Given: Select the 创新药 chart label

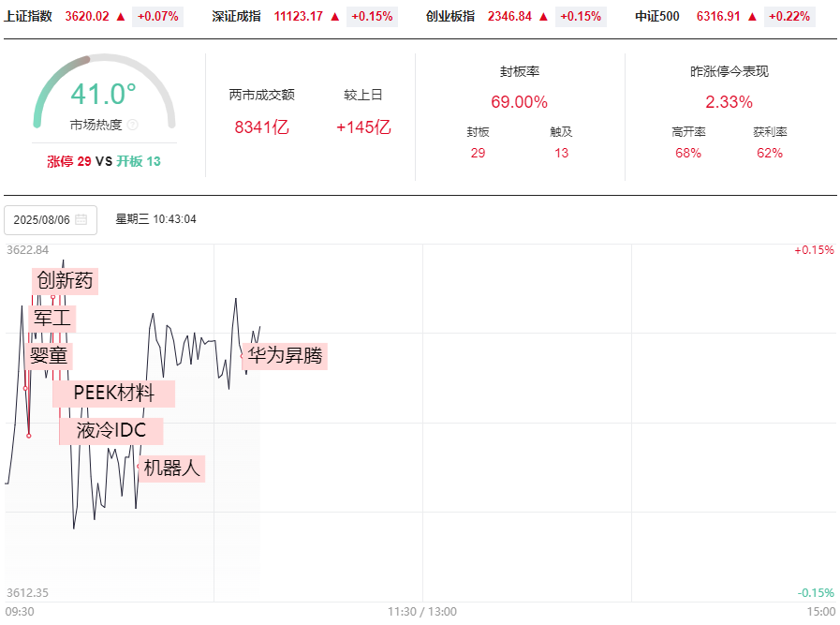Looking at the screenshot, I should (x=64, y=280).
